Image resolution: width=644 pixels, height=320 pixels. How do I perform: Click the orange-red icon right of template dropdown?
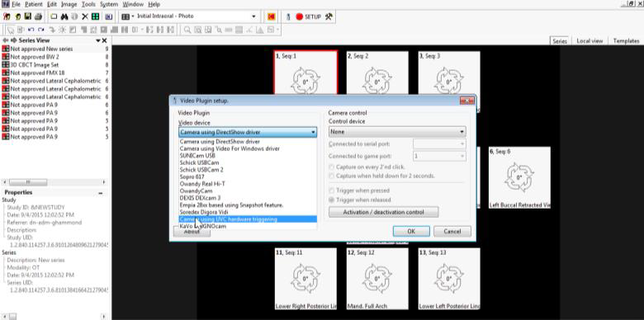(x=271, y=16)
